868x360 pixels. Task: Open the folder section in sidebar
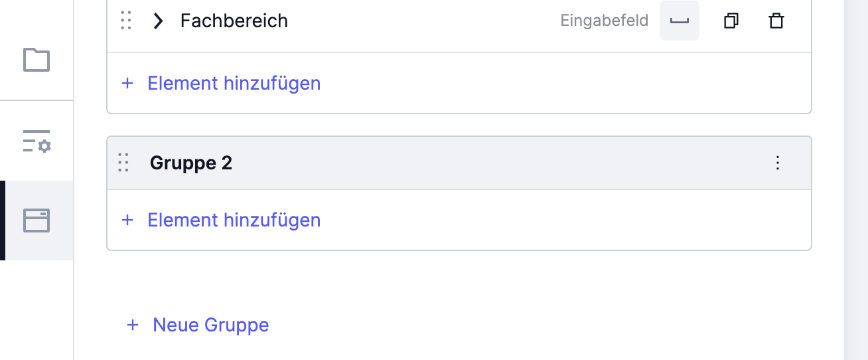[x=36, y=60]
